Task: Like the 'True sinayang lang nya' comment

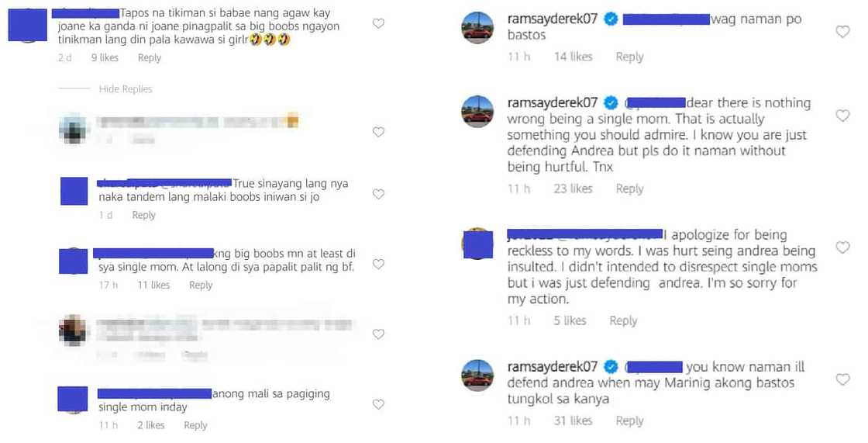Action: coord(378,194)
